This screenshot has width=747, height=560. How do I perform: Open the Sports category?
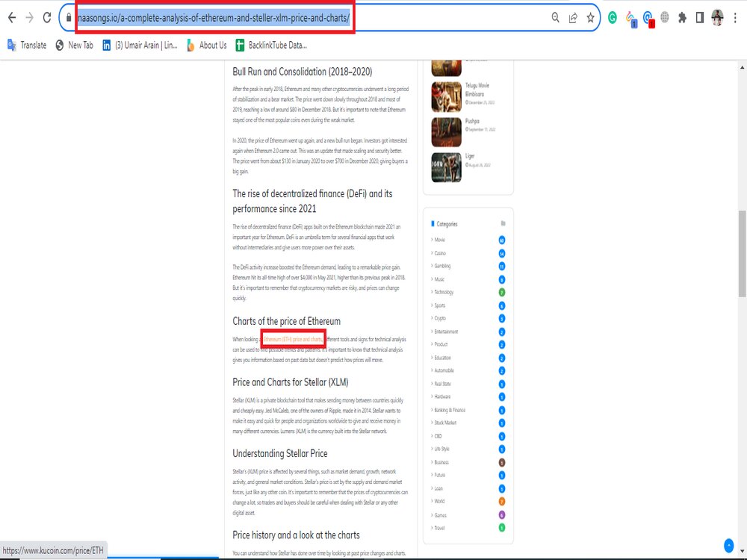click(440, 305)
